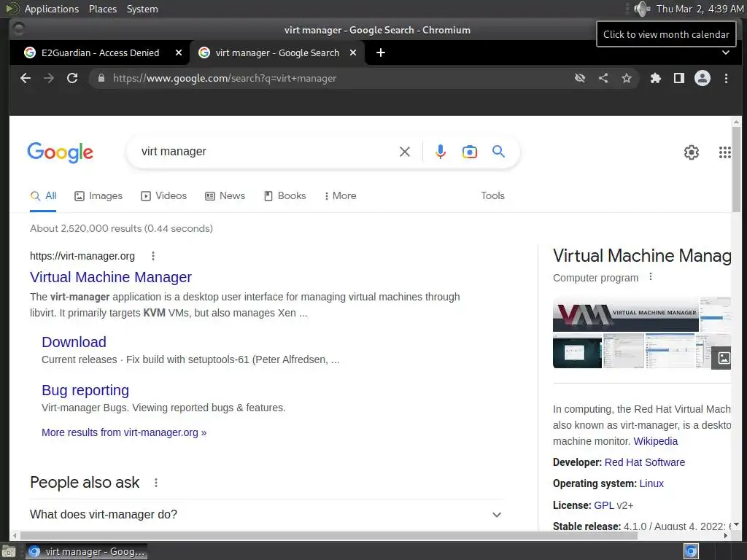Image resolution: width=747 pixels, height=560 pixels.
Task: Open the Applications menu
Action: click(x=52, y=9)
